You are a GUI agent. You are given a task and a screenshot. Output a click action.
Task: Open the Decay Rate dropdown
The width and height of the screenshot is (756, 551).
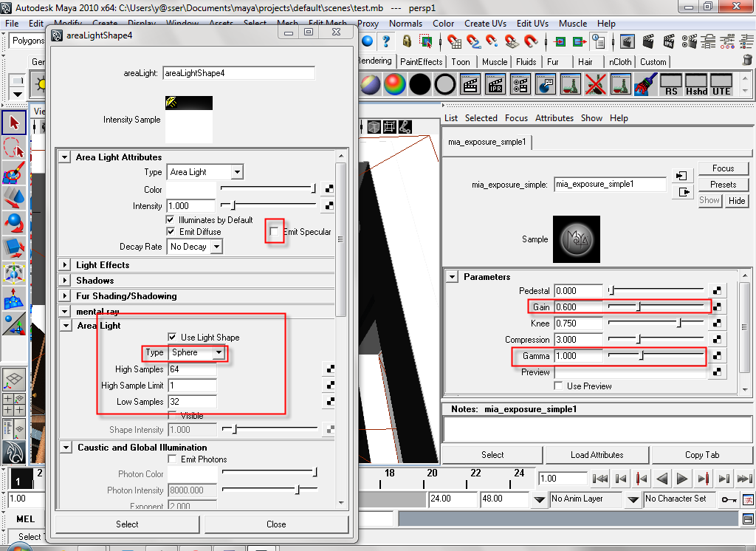[195, 247]
